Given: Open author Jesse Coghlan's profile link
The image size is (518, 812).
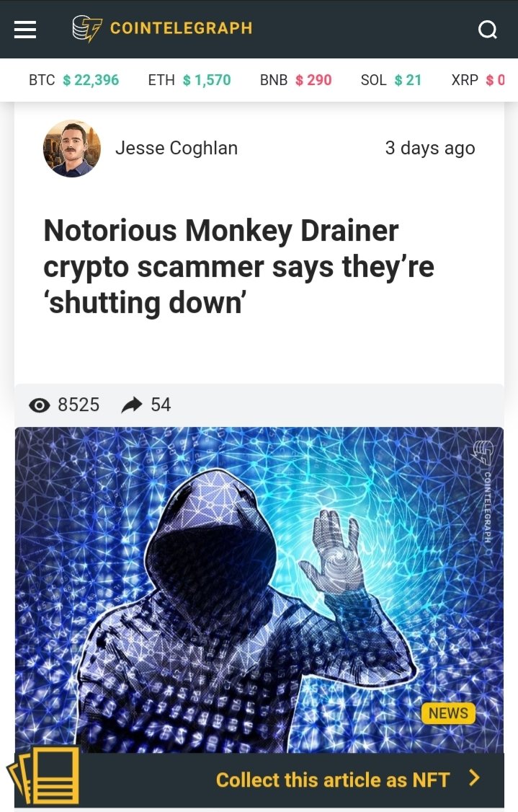Looking at the screenshot, I should [x=177, y=148].
